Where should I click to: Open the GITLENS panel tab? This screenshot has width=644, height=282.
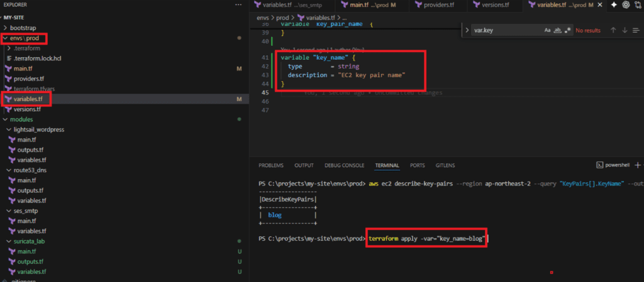pyautogui.click(x=447, y=165)
